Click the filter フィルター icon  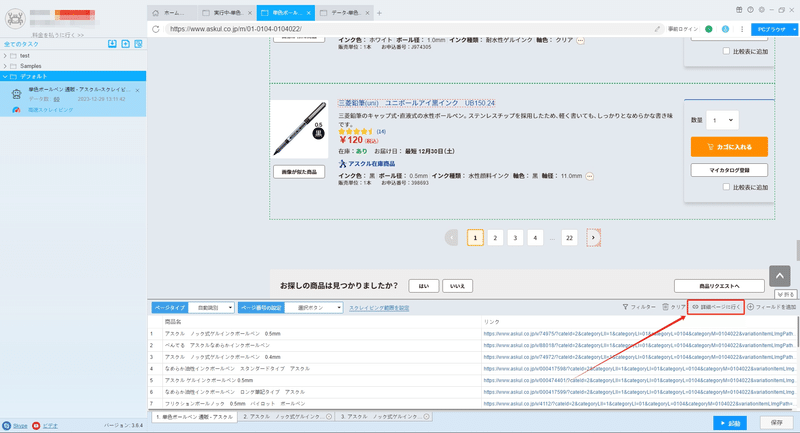tap(626, 307)
